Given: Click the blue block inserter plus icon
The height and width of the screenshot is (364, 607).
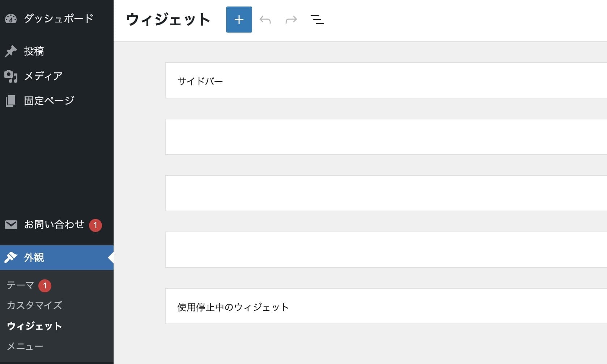Looking at the screenshot, I should [x=239, y=20].
